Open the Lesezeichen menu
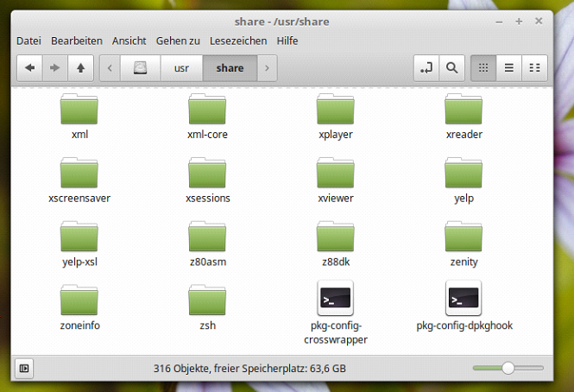 [238, 41]
